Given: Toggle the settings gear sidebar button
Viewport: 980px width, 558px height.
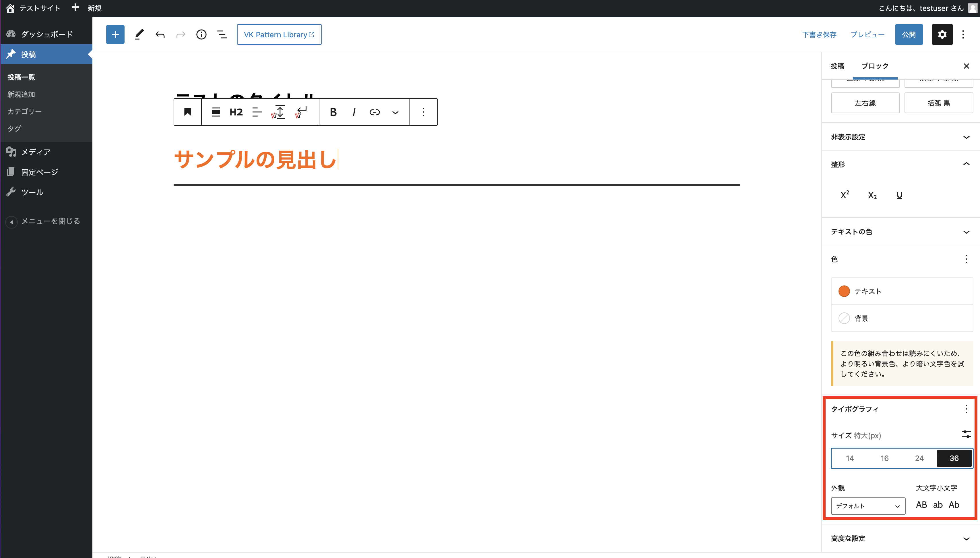Looking at the screenshot, I should click(x=942, y=34).
